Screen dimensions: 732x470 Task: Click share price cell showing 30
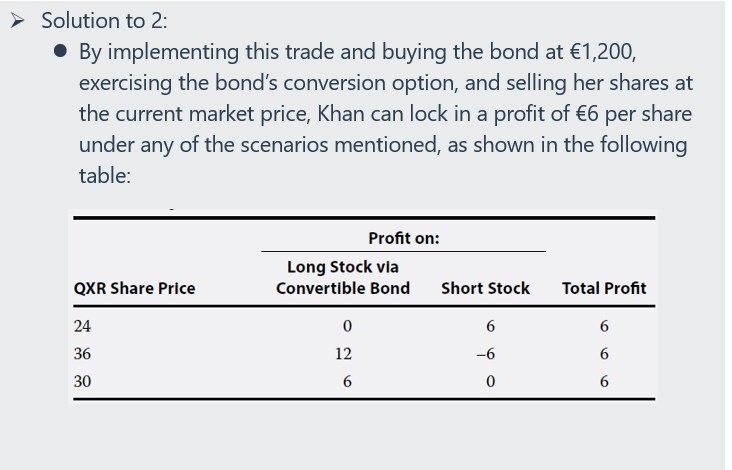tap(82, 381)
